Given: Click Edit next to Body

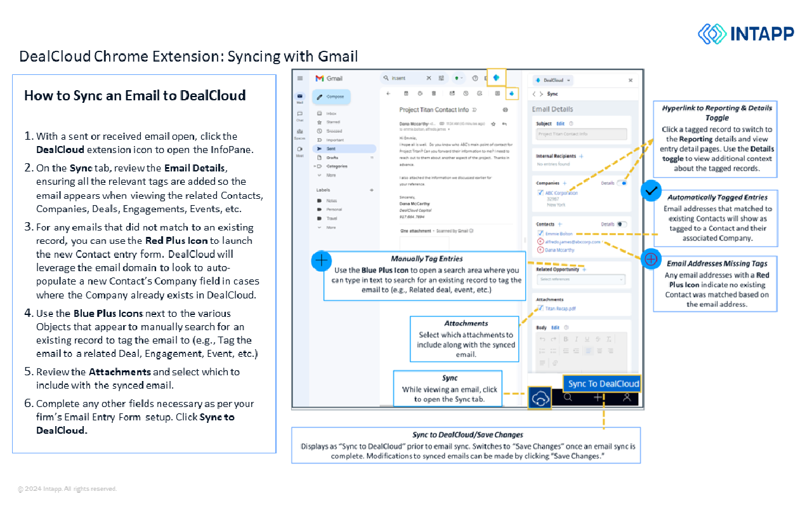Looking at the screenshot, I should (555, 328).
